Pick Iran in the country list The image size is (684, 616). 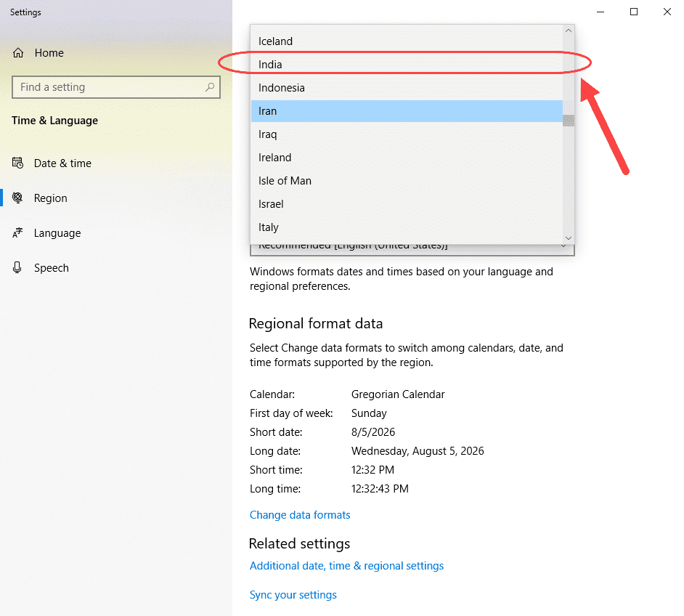pos(407,111)
